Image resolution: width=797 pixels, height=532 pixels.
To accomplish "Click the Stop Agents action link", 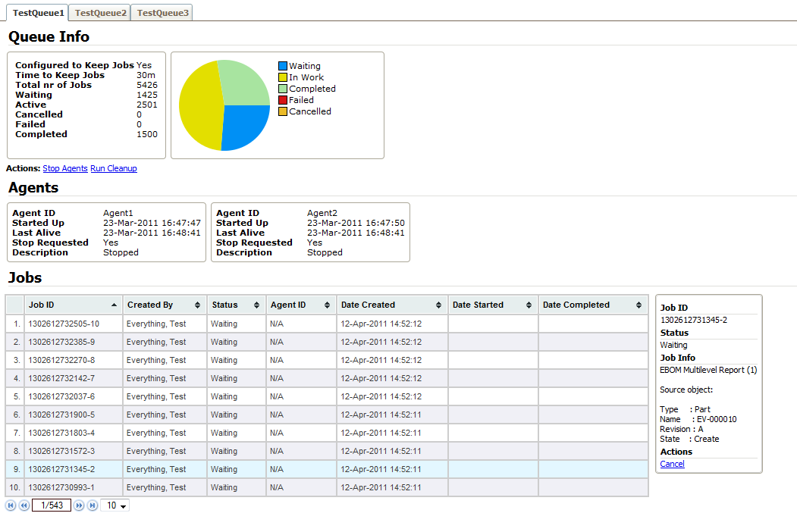I will click(64, 168).
